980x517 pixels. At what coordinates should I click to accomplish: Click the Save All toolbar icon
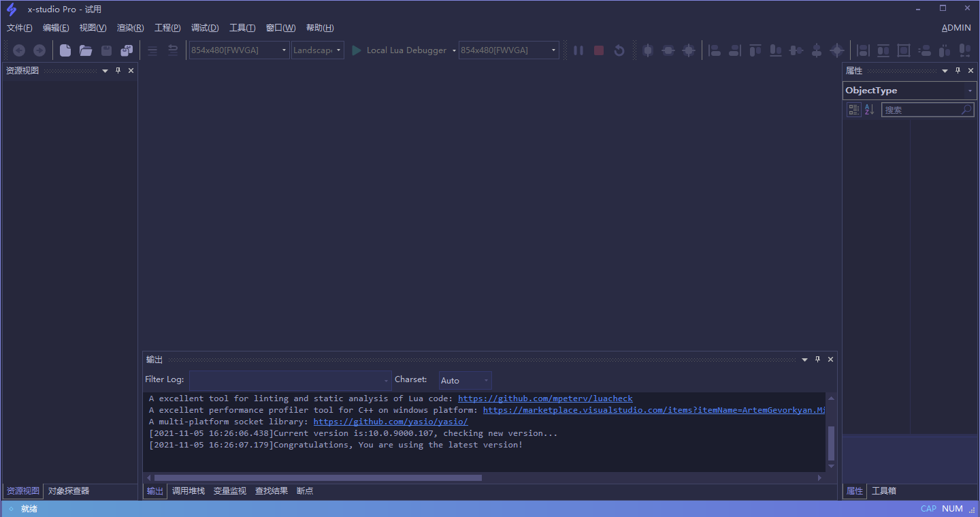click(127, 50)
